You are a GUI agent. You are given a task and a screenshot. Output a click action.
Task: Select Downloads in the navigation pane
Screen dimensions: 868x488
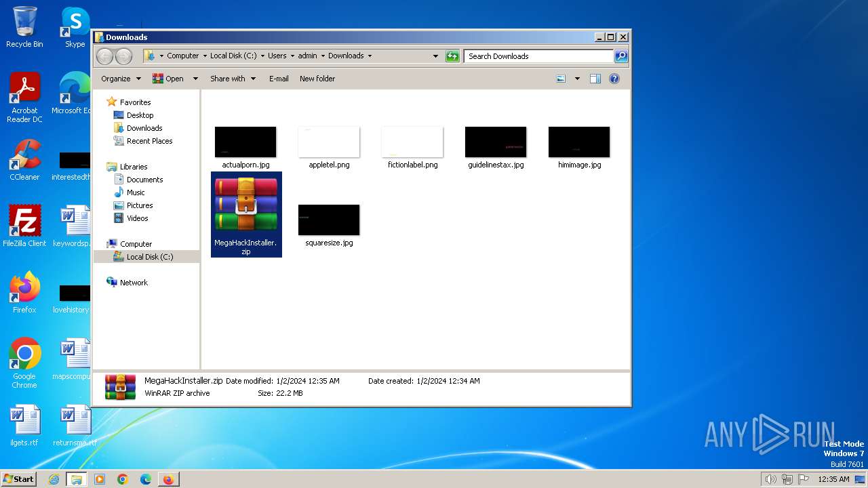point(144,128)
